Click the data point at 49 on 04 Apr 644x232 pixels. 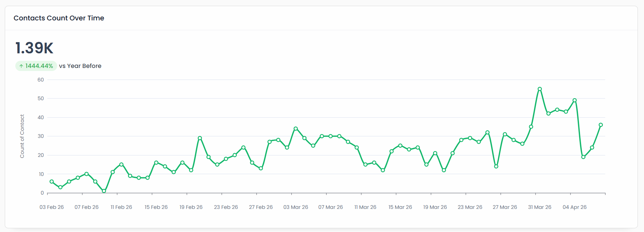[x=575, y=101]
